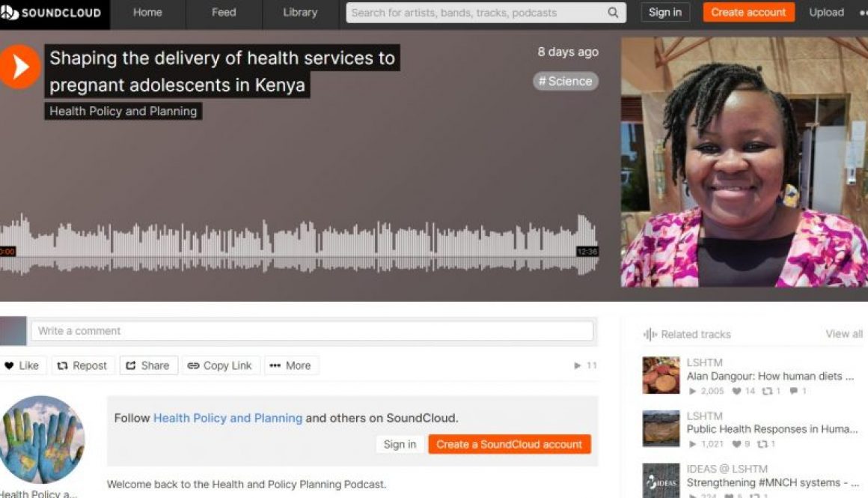Click Create a SoundCloud account button
Viewport: 868px width, 498px height.
click(510, 444)
